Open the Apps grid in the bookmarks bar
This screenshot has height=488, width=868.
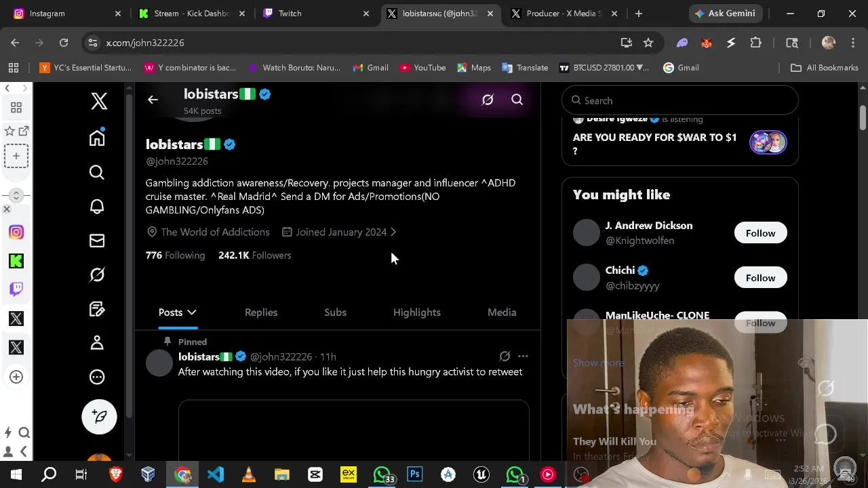click(14, 68)
